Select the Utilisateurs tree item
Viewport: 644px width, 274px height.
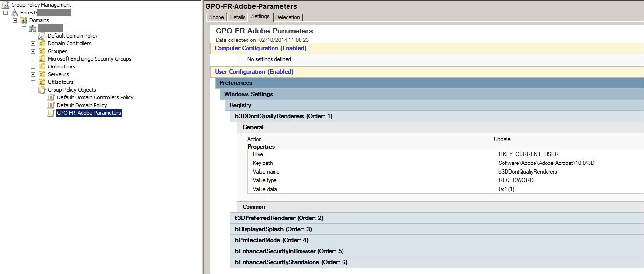pos(61,82)
